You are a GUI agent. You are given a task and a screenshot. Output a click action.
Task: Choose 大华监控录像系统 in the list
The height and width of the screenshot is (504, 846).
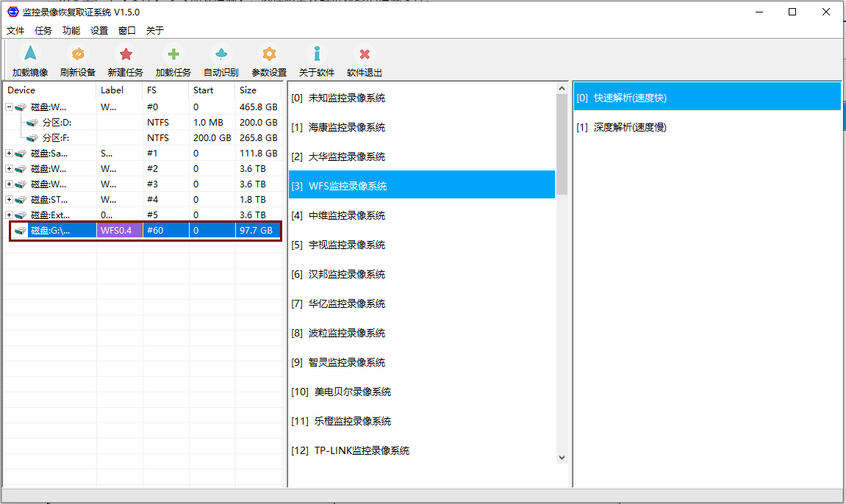point(347,156)
